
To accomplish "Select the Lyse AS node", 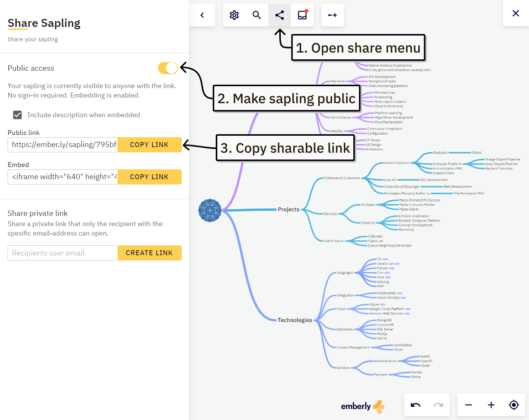I will click(390, 180).
